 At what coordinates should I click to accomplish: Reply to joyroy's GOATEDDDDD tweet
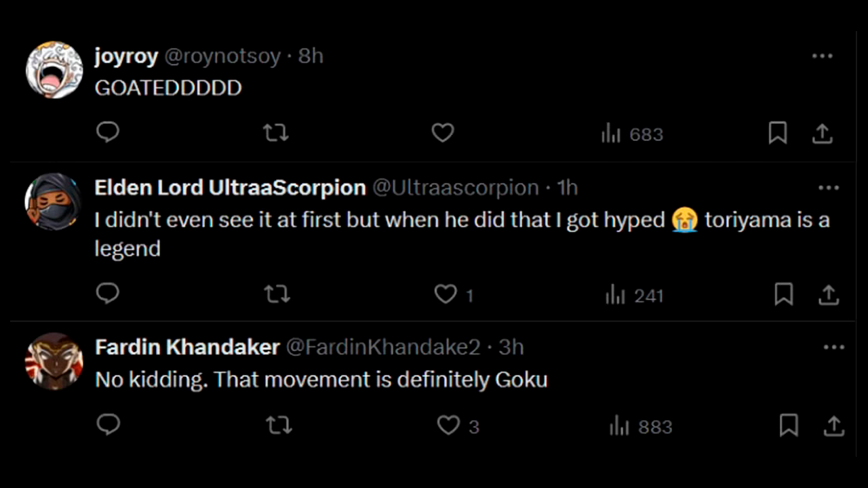tap(108, 132)
